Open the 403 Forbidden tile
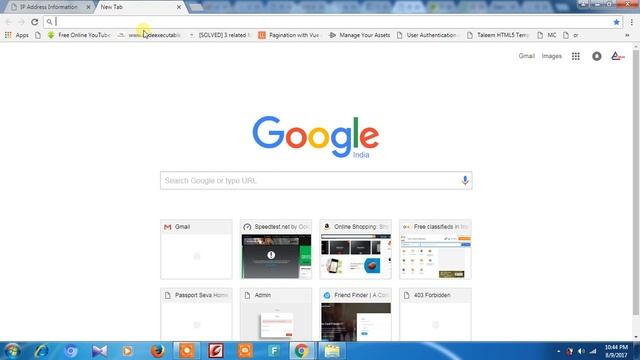The image size is (640, 360). [x=435, y=314]
